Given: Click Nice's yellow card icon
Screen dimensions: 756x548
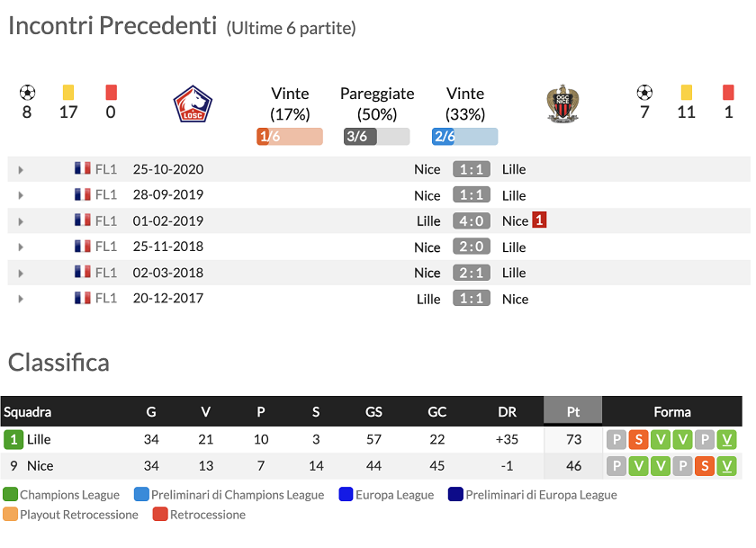Looking at the screenshot, I should click(x=687, y=93).
